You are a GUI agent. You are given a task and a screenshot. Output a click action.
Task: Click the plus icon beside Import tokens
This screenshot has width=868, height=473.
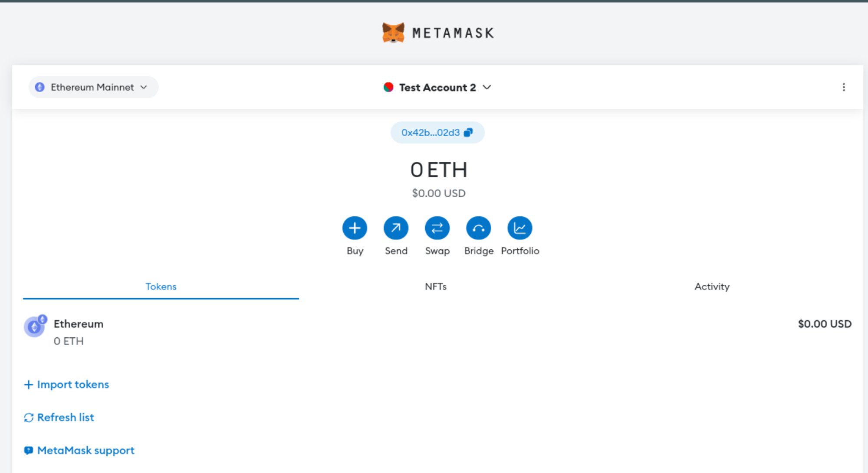point(29,385)
